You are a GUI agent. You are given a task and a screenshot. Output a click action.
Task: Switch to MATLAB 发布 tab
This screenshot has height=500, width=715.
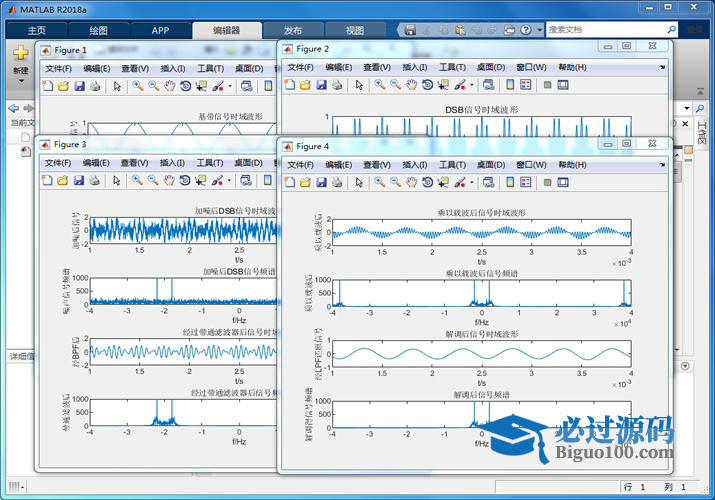[x=293, y=31]
